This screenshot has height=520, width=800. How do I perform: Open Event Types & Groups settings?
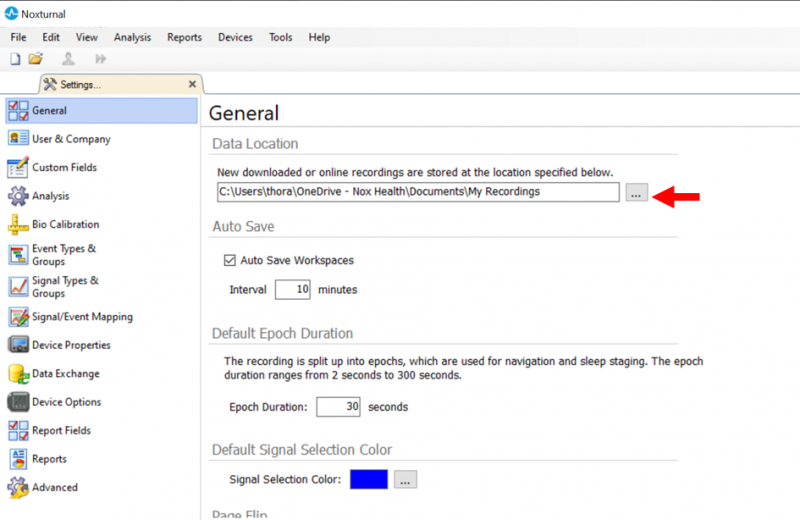point(64,255)
